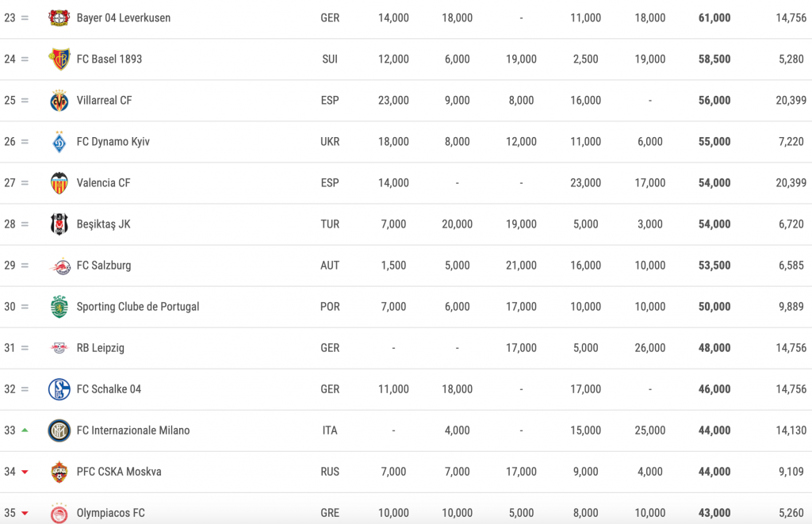Click the Olympiacos FC red badge
The width and height of the screenshot is (812, 524).
coord(59,513)
